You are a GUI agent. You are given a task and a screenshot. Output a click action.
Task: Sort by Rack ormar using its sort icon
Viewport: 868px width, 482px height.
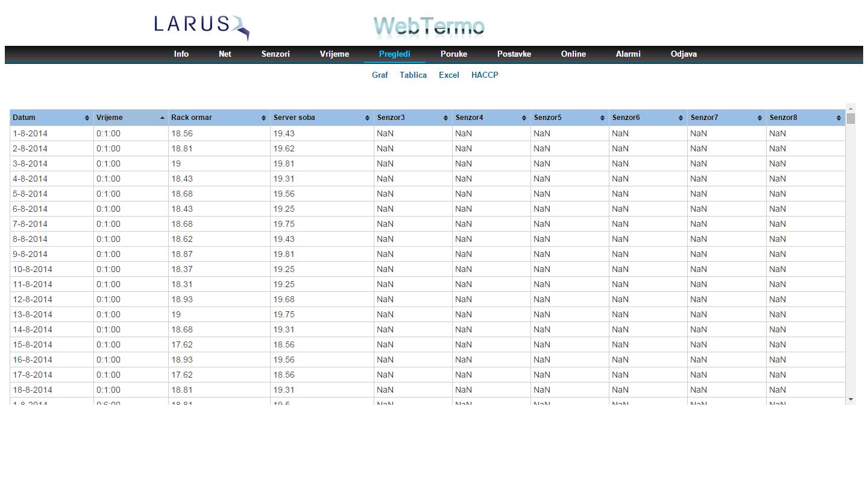263,118
